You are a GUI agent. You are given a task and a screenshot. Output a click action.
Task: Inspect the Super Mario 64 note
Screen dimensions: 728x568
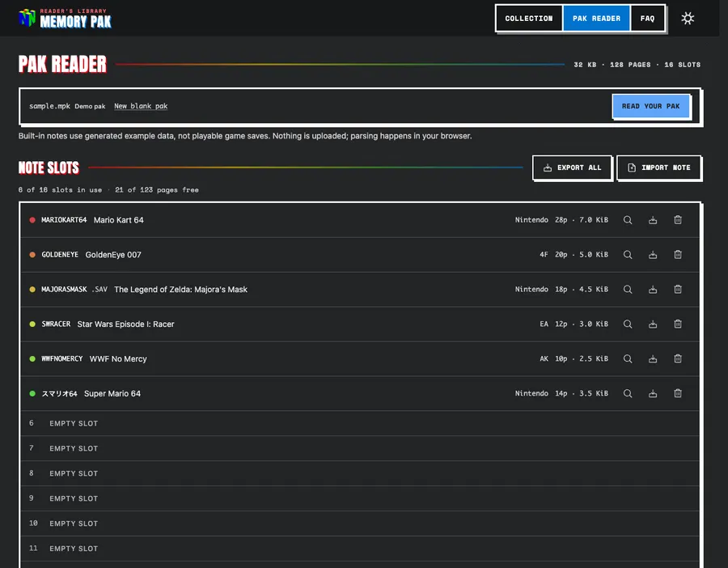(x=627, y=393)
